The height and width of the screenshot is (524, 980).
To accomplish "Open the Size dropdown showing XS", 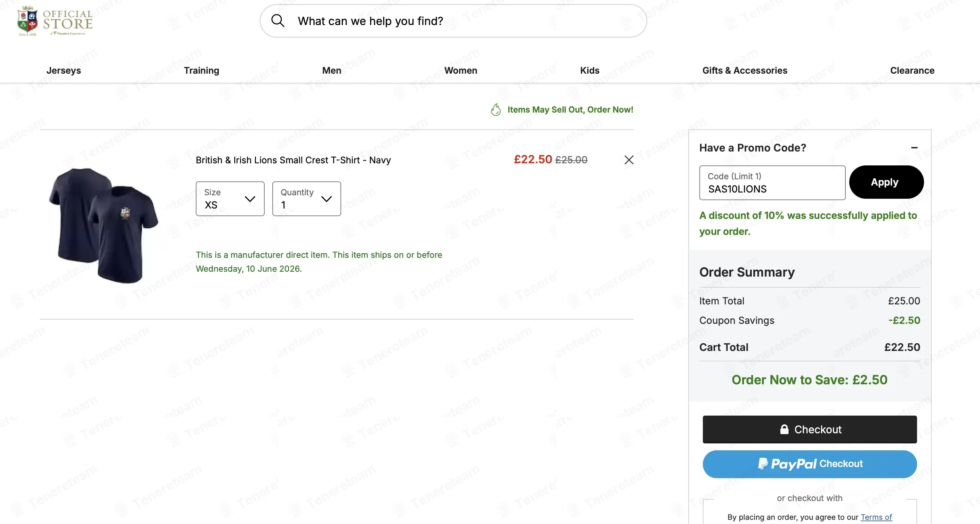I will (230, 198).
